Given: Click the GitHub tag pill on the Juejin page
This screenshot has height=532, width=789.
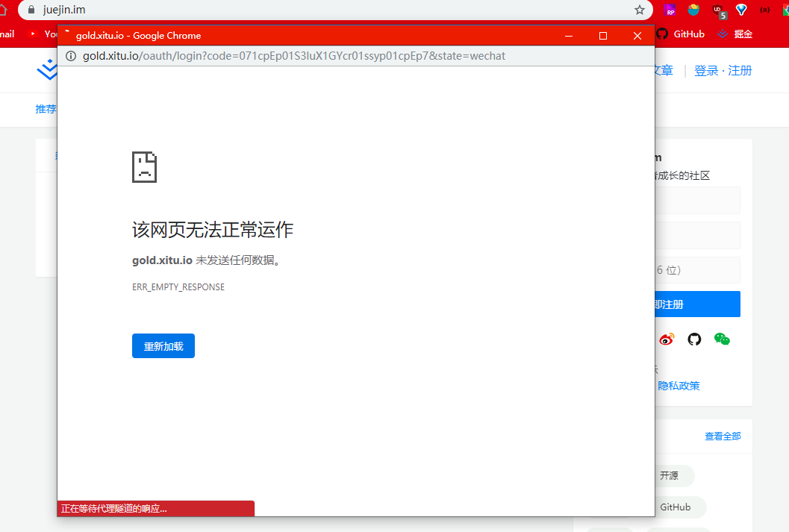Looking at the screenshot, I should coord(680,507).
